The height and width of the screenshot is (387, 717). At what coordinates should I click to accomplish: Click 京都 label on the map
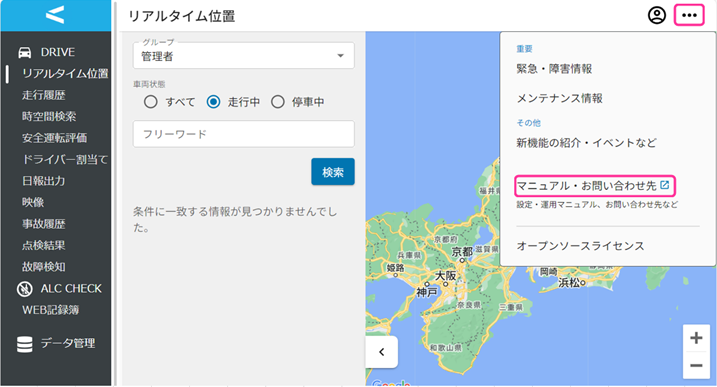462,252
